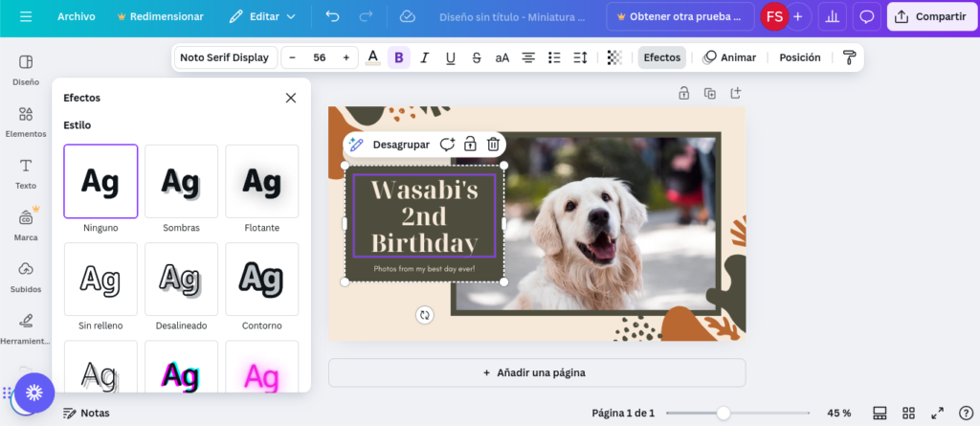This screenshot has width=980, height=426.
Task: Open the transparency checkerboard control
Action: 615,57
